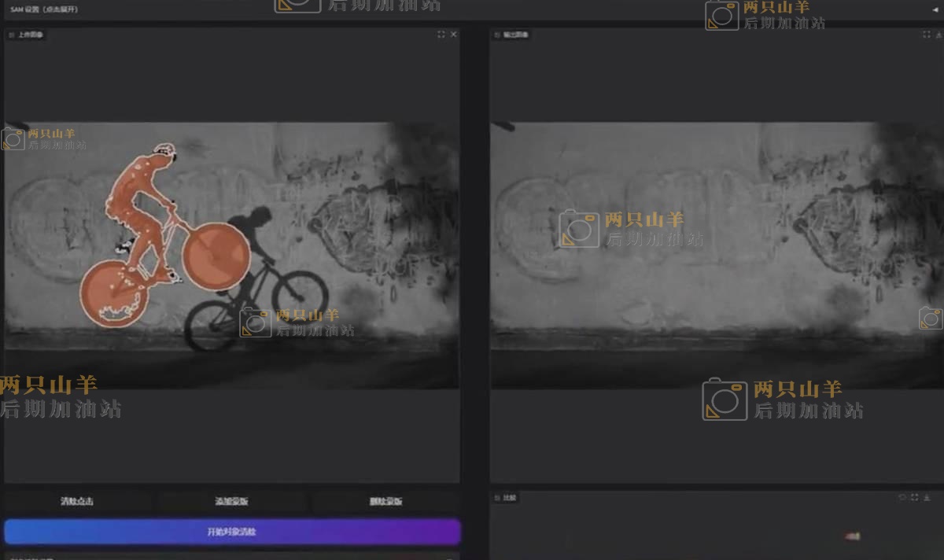Click the 上传图像 panel label
944x560 pixels.
coord(27,35)
